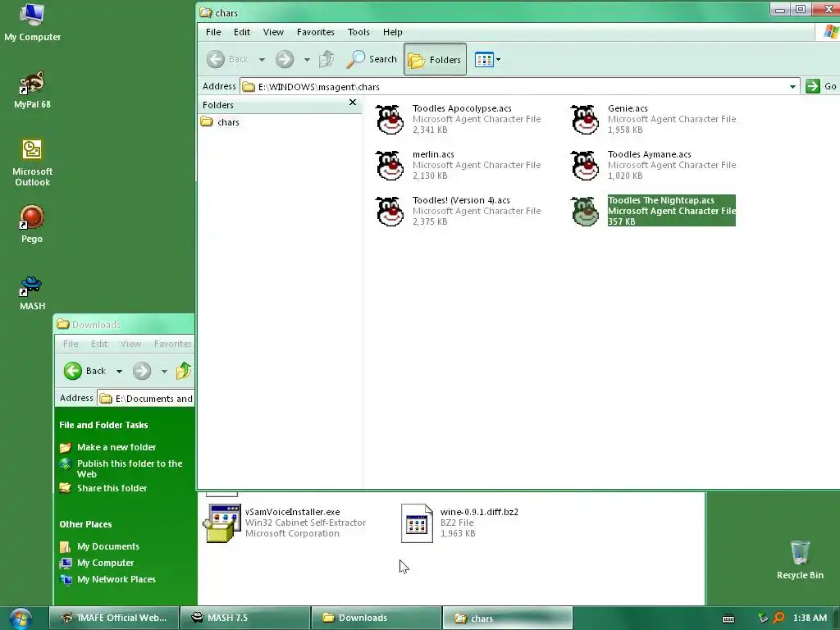Click the Downloads window title bar

click(x=125, y=324)
